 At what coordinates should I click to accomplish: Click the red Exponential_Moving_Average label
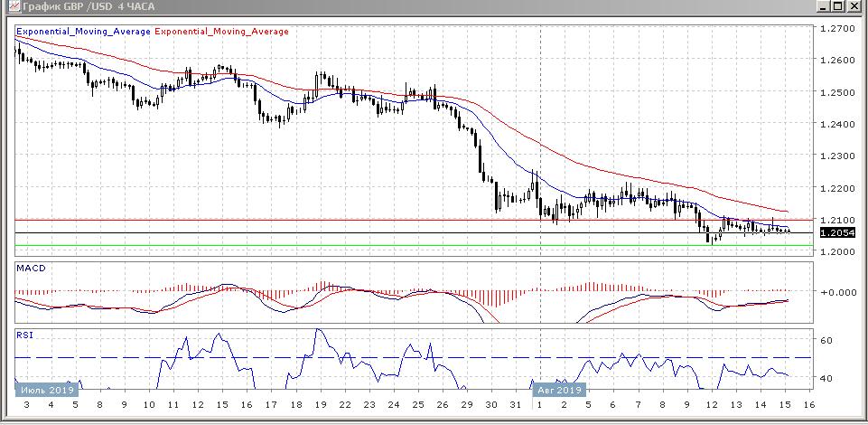(x=222, y=32)
